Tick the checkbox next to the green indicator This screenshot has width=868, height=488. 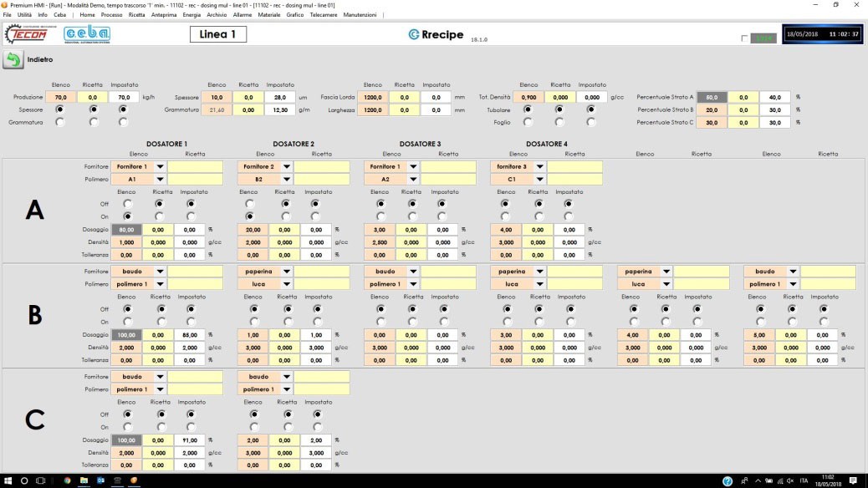coord(744,38)
